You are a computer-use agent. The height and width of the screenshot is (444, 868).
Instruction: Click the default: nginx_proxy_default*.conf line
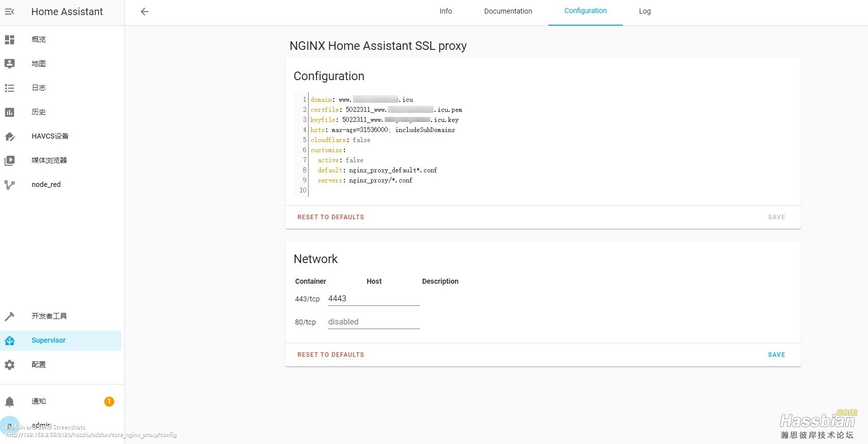(377, 170)
